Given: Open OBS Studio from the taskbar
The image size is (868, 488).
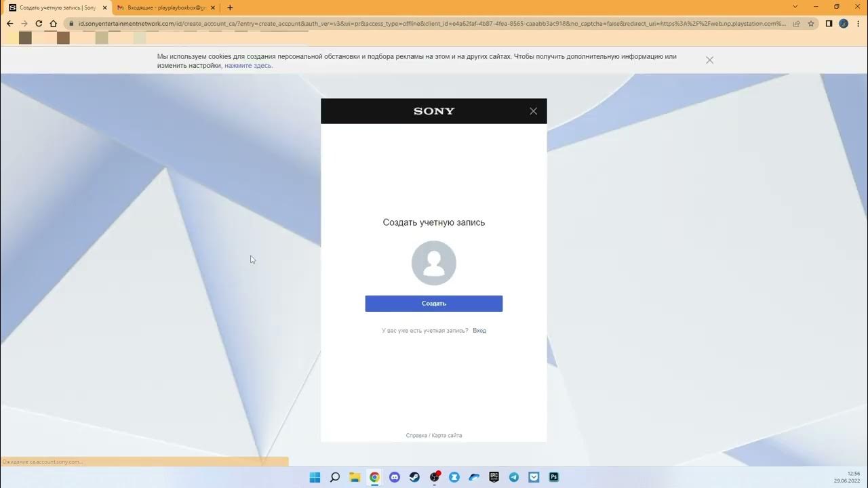Looking at the screenshot, I should point(435,477).
